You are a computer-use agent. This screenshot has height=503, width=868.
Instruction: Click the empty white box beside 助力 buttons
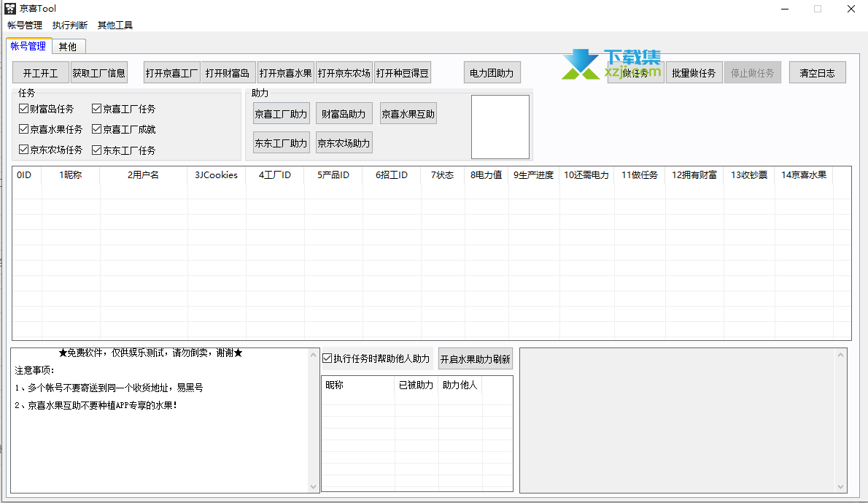500,127
